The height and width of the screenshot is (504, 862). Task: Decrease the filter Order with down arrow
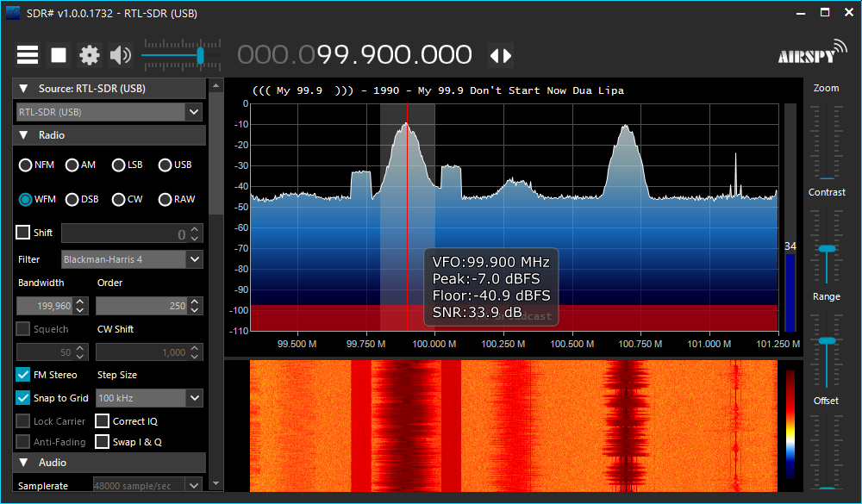pyautogui.click(x=195, y=310)
